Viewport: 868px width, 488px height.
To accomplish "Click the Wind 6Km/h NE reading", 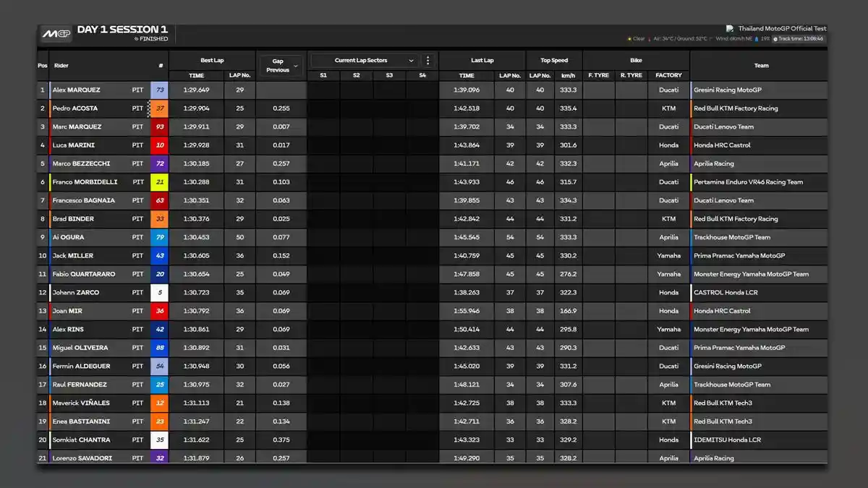I will coord(734,39).
